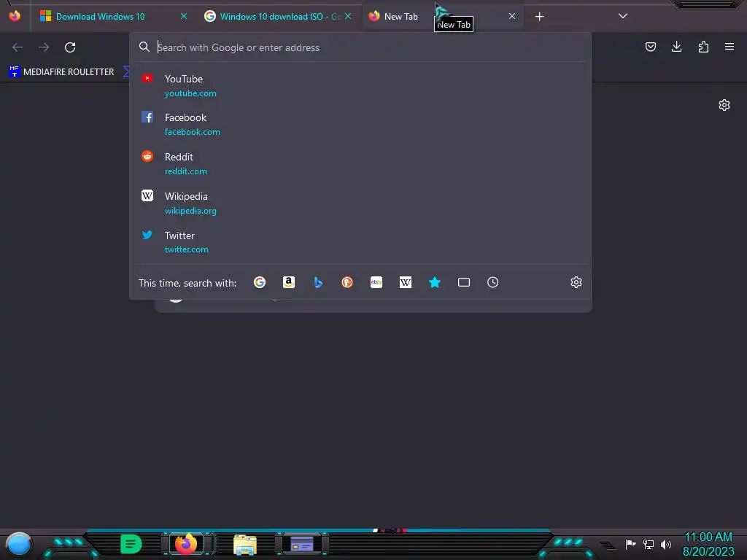Search this time with Bing
This screenshot has height=560, width=747.
[x=318, y=282]
